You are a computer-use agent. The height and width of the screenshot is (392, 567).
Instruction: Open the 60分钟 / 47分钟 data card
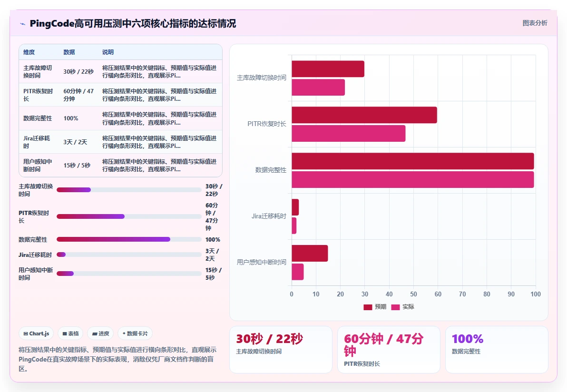click(x=389, y=350)
